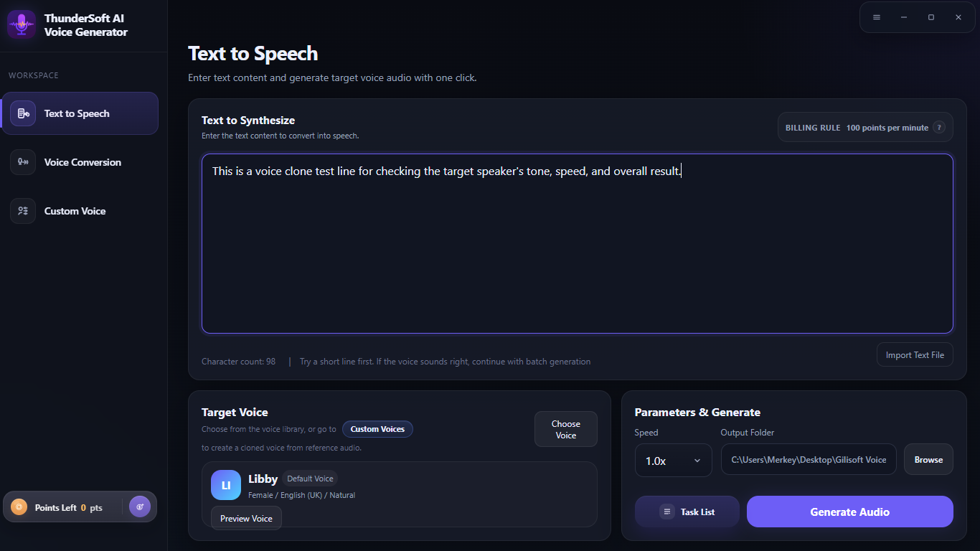Click inside the text to synthesize box

[x=578, y=243]
